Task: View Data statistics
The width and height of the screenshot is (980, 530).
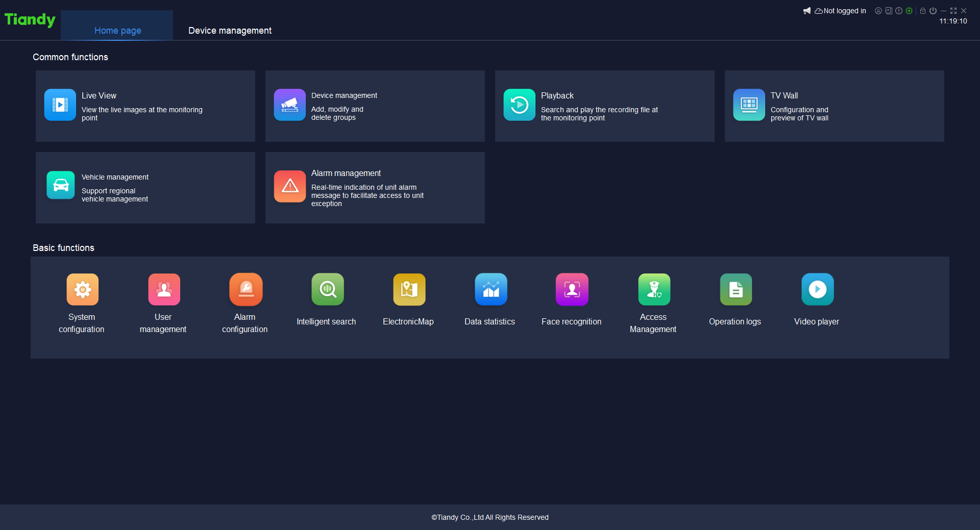Action: tap(491, 289)
